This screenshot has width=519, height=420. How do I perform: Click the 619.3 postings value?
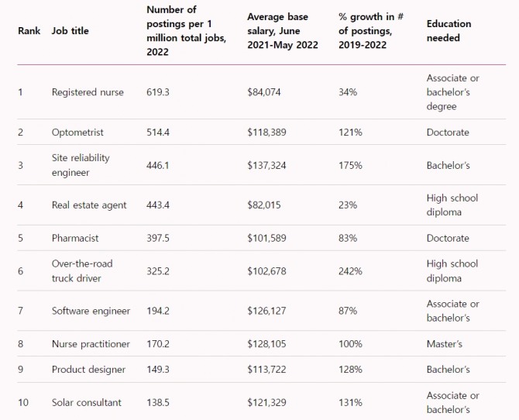[157, 92]
